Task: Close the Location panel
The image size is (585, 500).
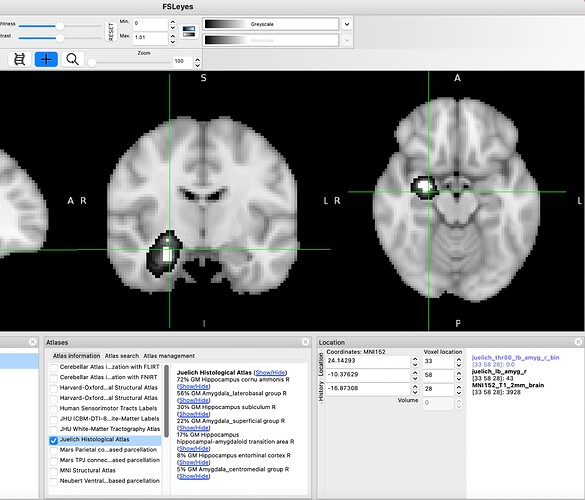Action: coord(578,342)
